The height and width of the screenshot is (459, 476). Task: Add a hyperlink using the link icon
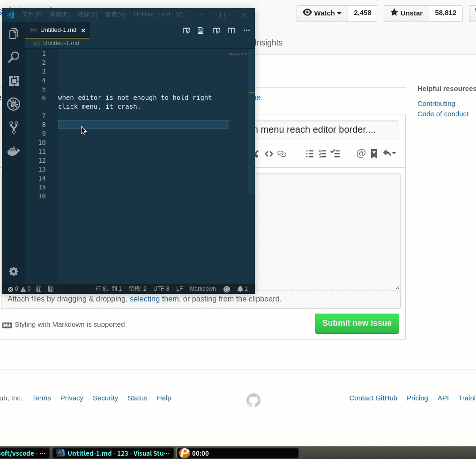282,153
